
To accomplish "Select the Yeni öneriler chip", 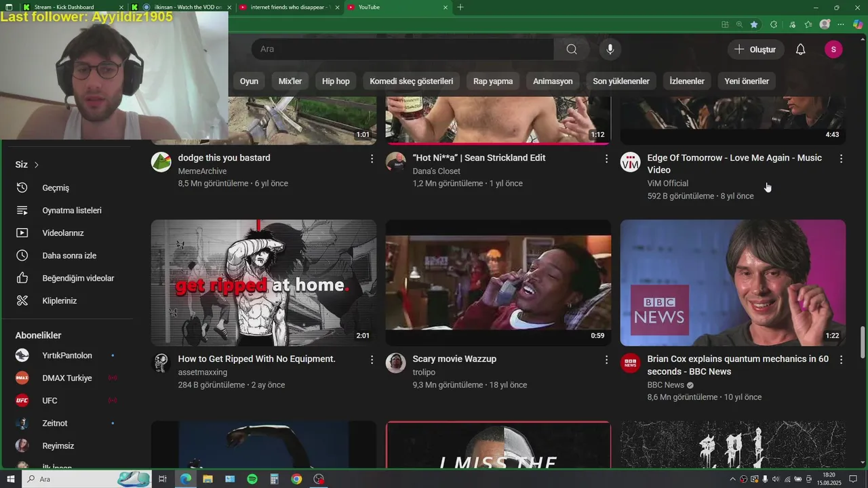I will click(x=747, y=81).
